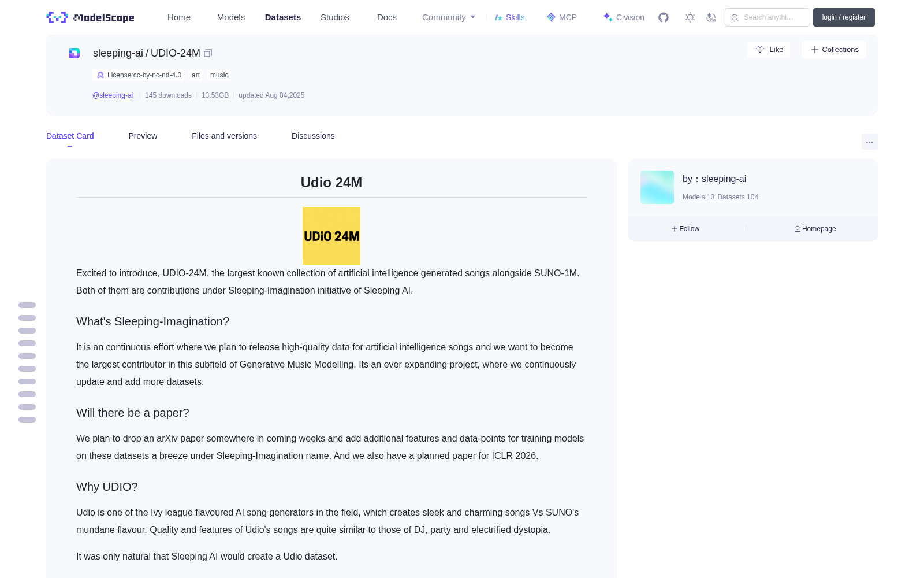Open the Civision nav item
The image size is (924, 578).
coord(624,17)
